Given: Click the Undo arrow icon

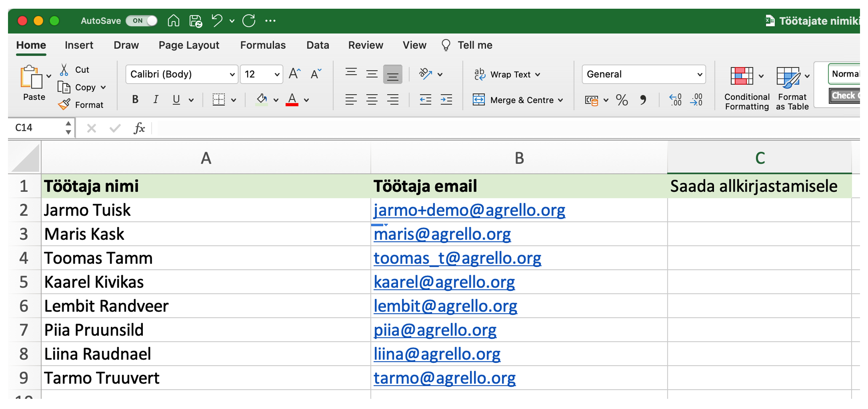Looking at the screenshot, I should click(x=217, y=21).
